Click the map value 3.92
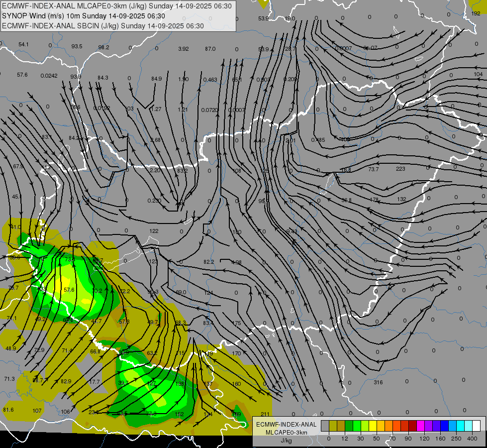Image resolution: width=487 pixels, height=448 pixels. tap(184, 49)
